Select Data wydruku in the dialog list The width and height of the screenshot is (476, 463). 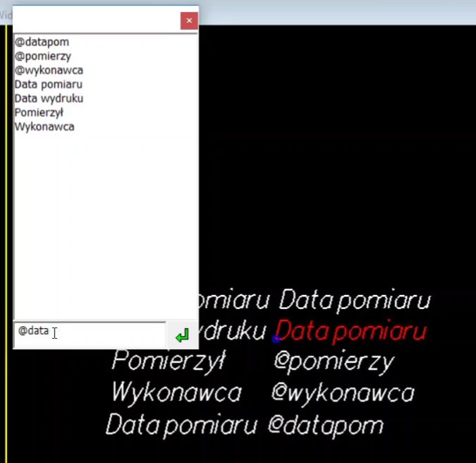[49, 99]
